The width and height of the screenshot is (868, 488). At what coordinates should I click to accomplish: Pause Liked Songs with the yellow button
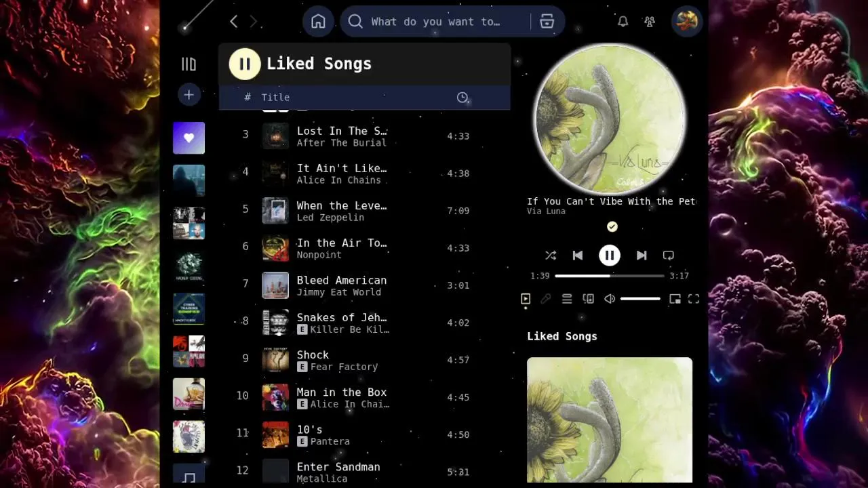click(x=245, y=64)
